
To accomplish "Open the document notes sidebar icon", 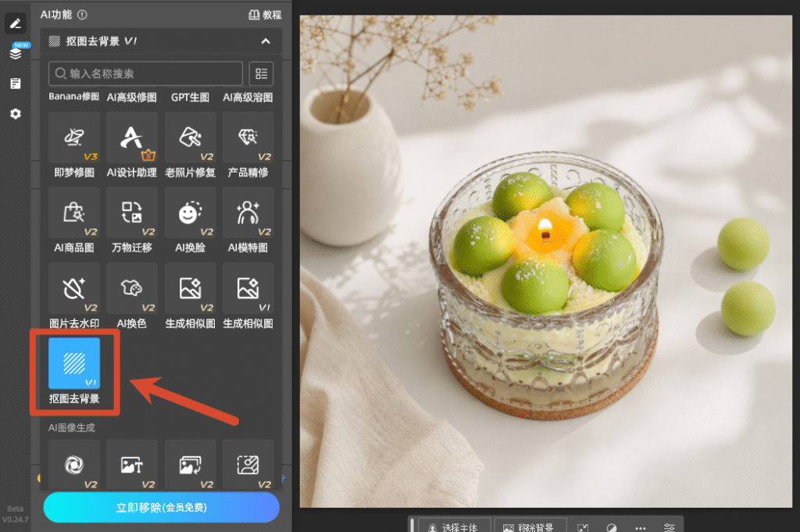I will (x=16, y=83).
